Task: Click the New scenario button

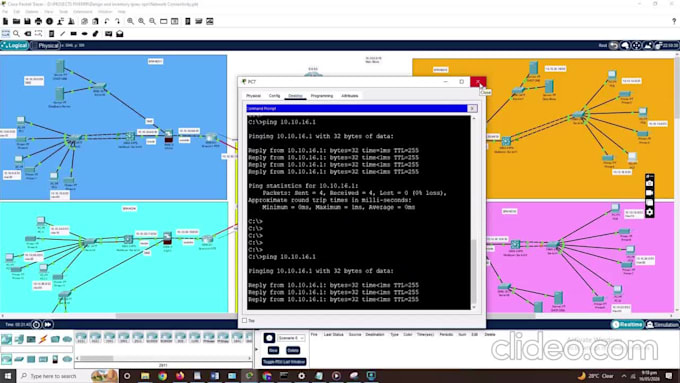Action: tap(273, 350)
